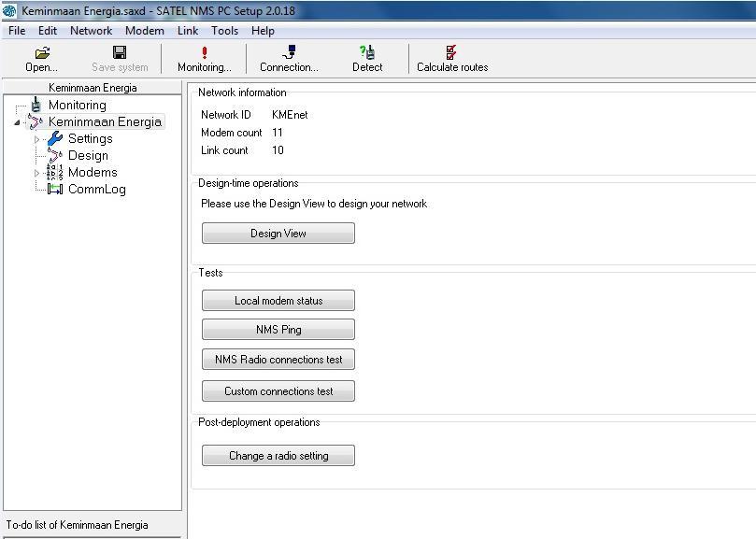Click the Modem count label
756x539 pixels.
[232, 133]
